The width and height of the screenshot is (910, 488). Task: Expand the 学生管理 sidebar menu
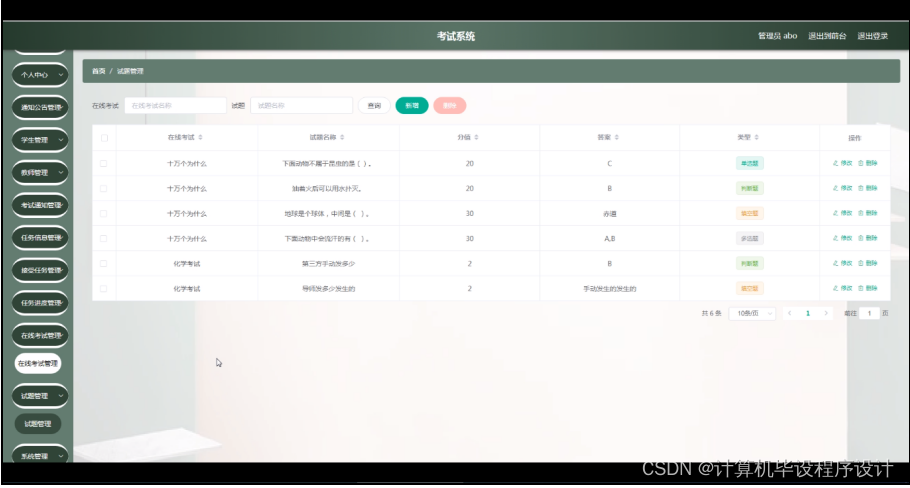tap(40, 140)
